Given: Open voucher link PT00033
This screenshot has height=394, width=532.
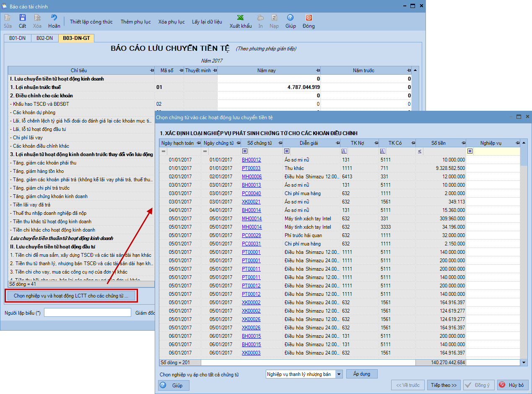Looking at the screenshot, I should (x=251, y=168).
